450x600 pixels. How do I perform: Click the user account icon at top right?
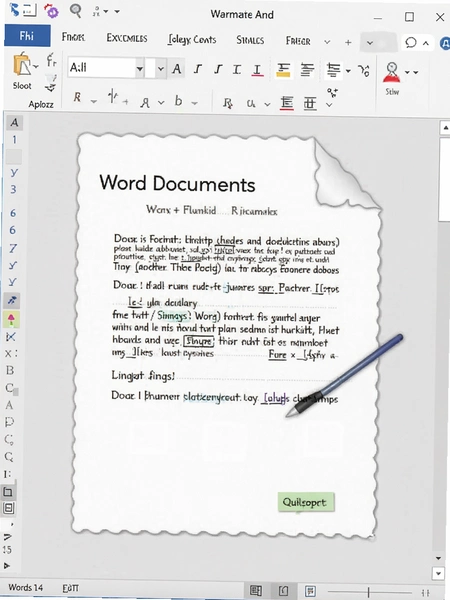tap(445, 43)
